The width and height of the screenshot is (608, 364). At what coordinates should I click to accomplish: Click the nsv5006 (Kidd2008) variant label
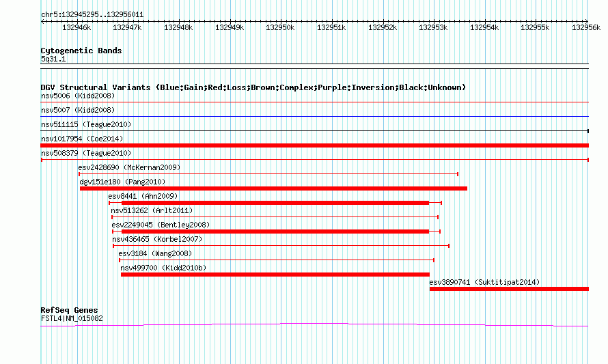(x=78, y=96)
